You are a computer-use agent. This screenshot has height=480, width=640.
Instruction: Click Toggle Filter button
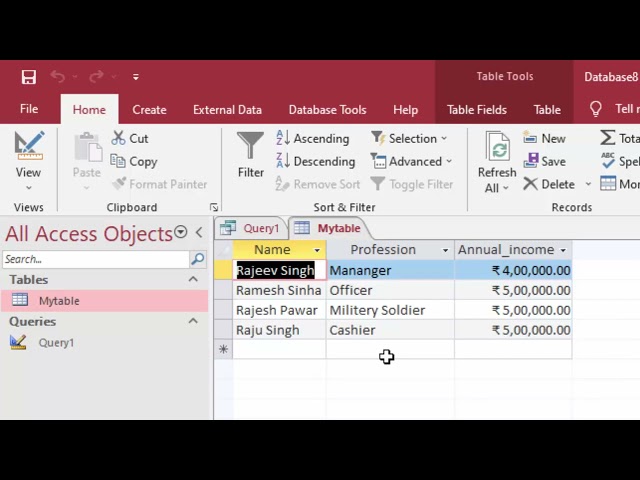[x=412, y=184]
